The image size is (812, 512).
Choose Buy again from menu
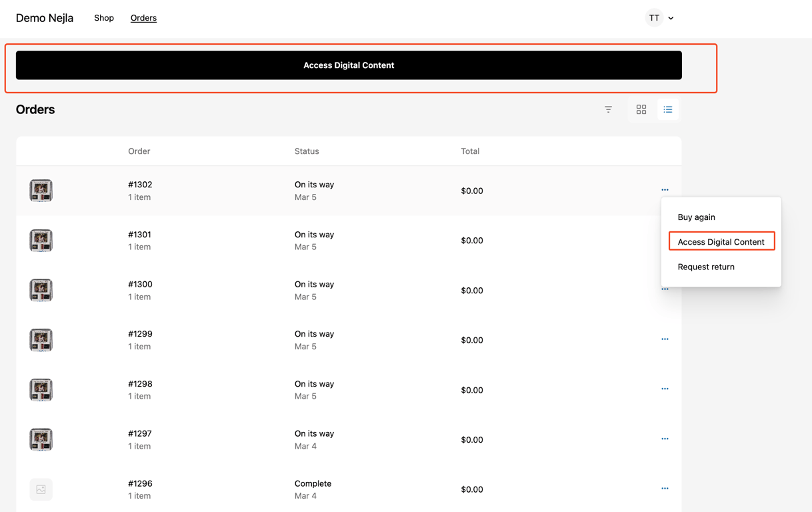click(696, 217)
